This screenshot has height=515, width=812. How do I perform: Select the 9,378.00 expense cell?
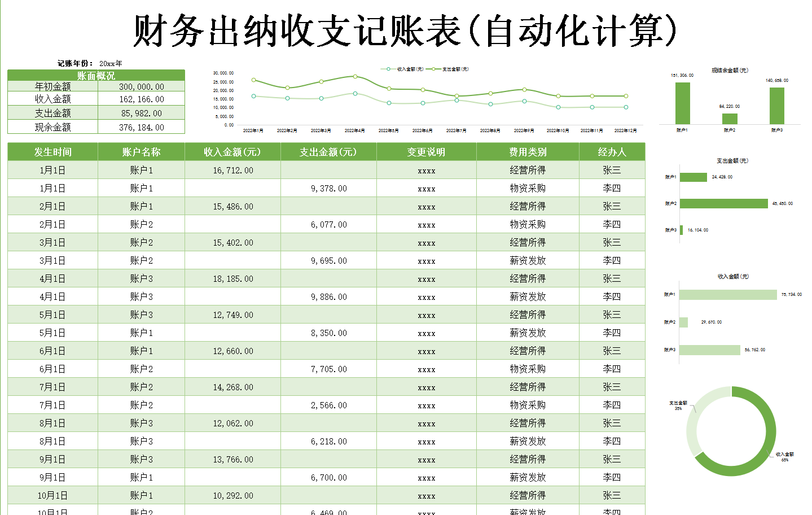tap(328, 188)
